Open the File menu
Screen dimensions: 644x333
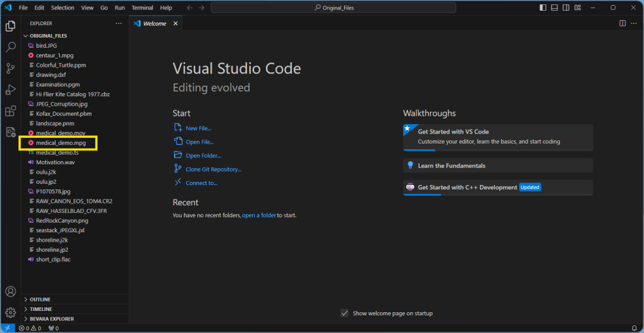(x=23, y=8)
